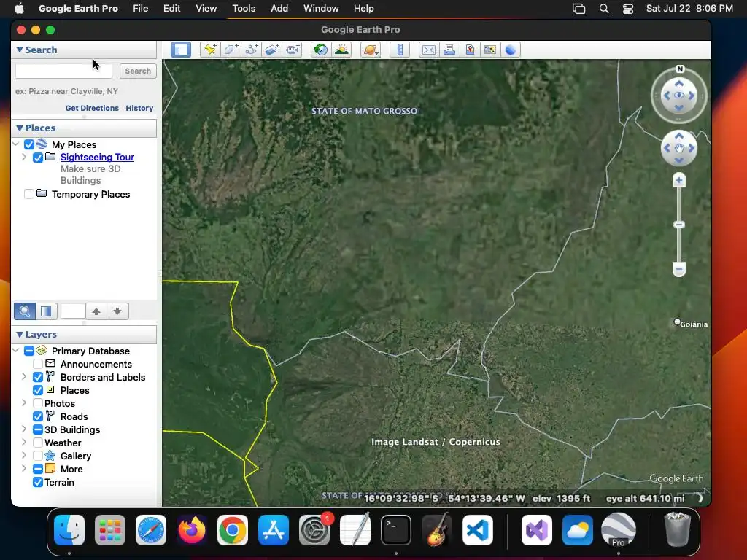747x560 pixels.
Task: Pan right with the move joystick arrow
Action: tap(692, 148)
